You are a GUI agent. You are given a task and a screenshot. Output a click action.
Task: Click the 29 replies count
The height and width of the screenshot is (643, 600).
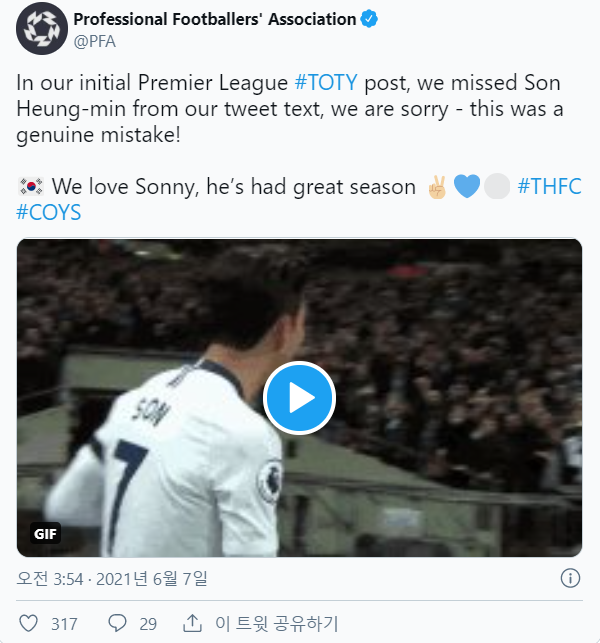click(148, 623)
